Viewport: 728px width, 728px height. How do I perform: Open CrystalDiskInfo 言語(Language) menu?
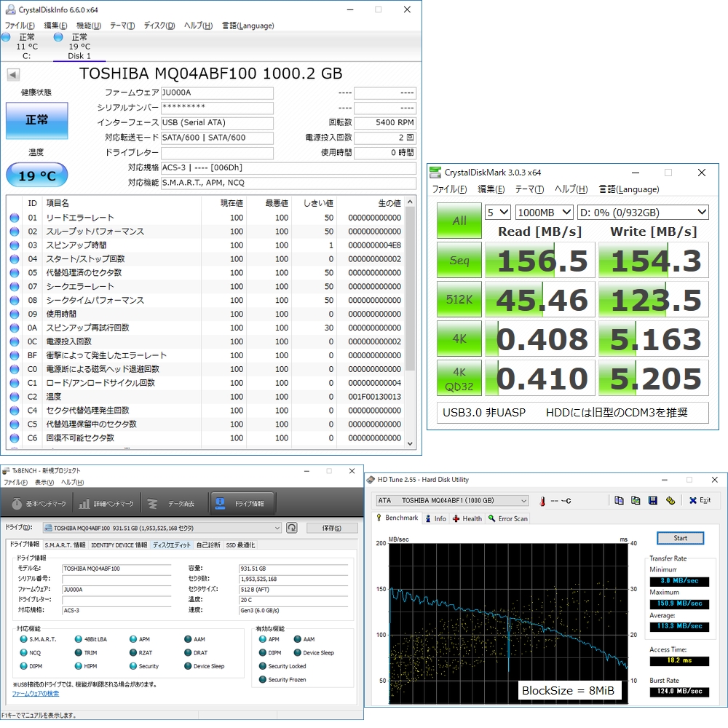point(248,25)
